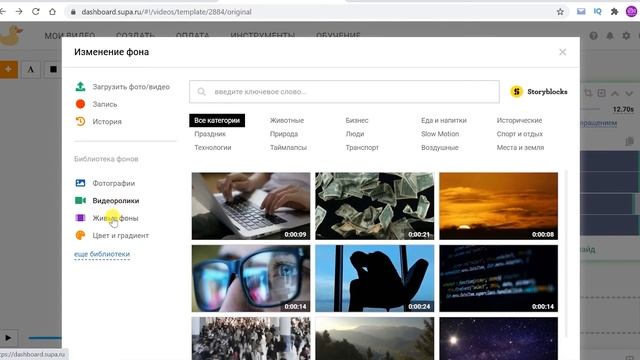Click the red Запись record icon

pyautogui.click(x=80, y=104)
